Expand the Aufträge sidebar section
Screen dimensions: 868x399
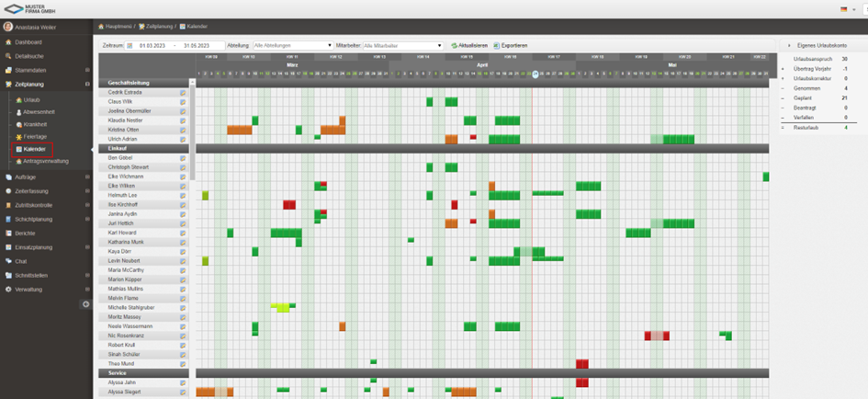tap(87, 177)
